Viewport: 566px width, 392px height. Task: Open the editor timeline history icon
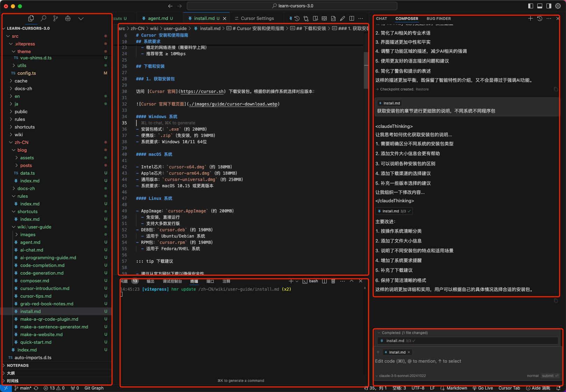[297, 19]
